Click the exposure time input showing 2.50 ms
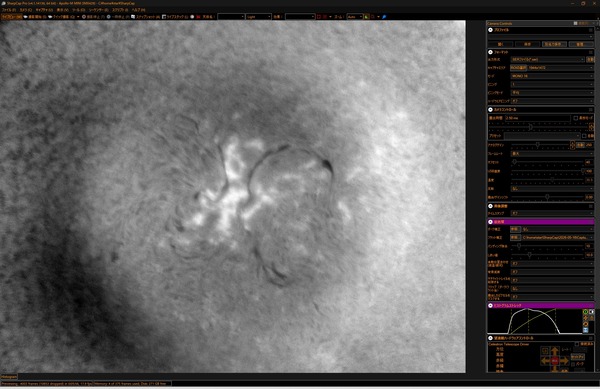 [538, 118]
